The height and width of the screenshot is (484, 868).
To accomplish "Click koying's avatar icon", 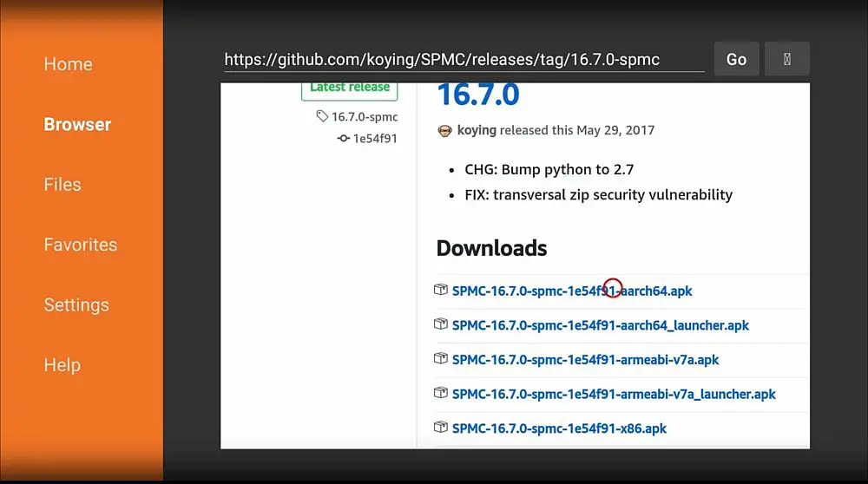I will pos(444,131).
